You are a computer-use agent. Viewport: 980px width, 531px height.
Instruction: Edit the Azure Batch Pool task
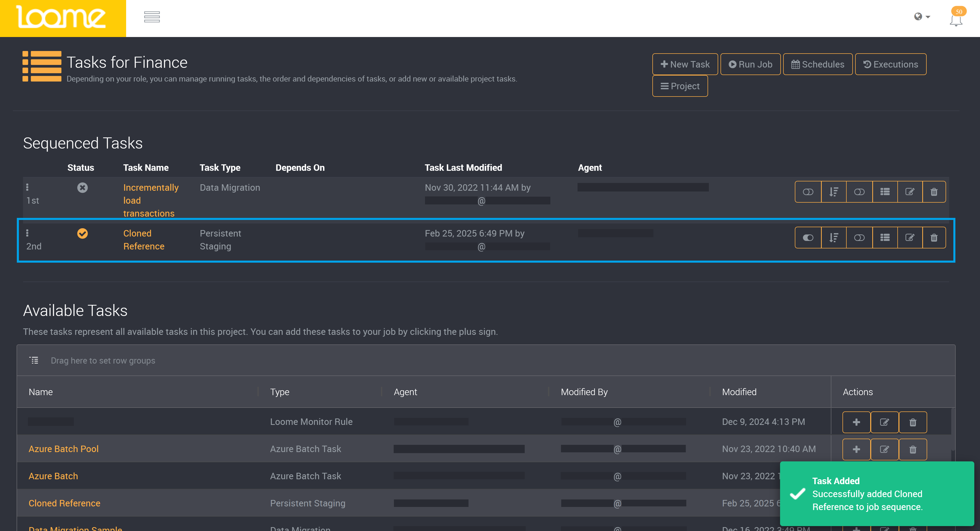point(884,450)
